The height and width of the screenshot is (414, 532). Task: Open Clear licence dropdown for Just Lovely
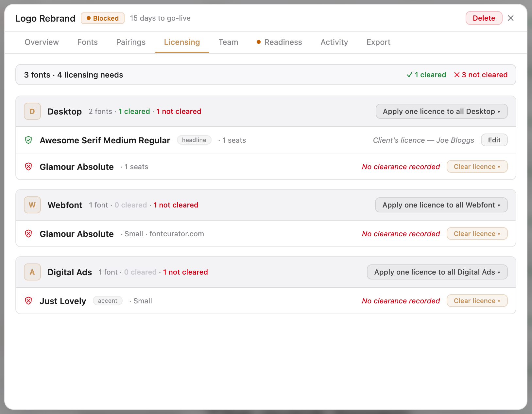(x=477, y=301)
